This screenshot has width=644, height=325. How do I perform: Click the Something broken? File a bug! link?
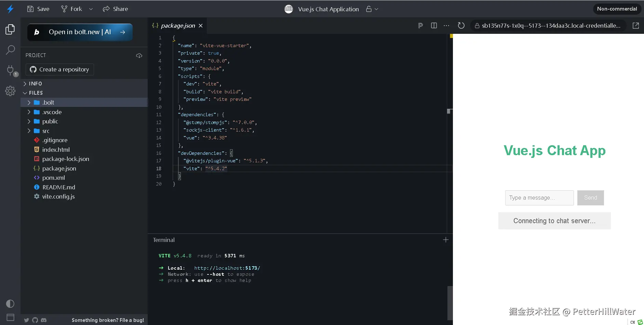(108, 320)
